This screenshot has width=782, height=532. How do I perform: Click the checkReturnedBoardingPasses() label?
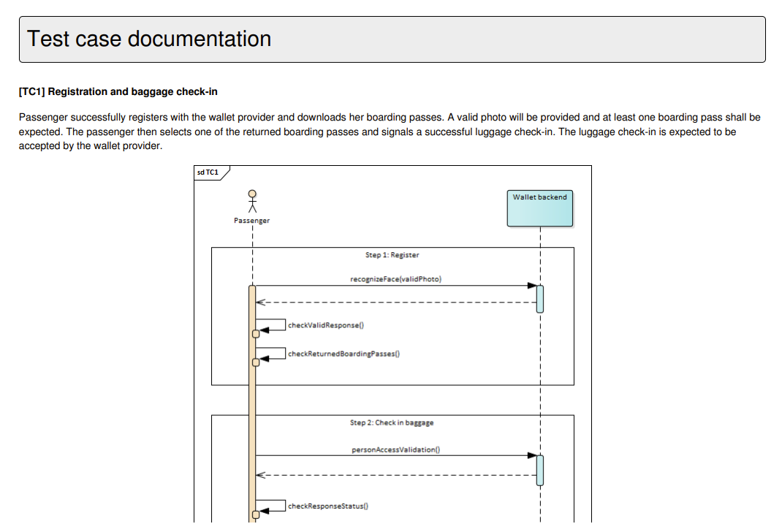click(343, 354)
